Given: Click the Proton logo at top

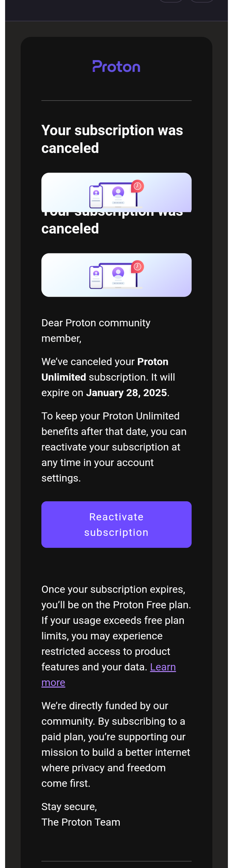Looking at the screenshot, I should (x=116, y=66).
